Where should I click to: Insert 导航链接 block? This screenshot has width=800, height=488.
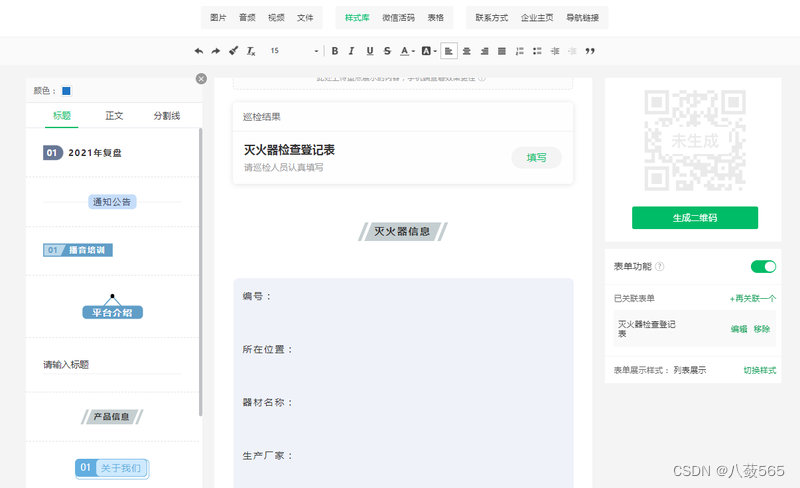click(583, 18)
